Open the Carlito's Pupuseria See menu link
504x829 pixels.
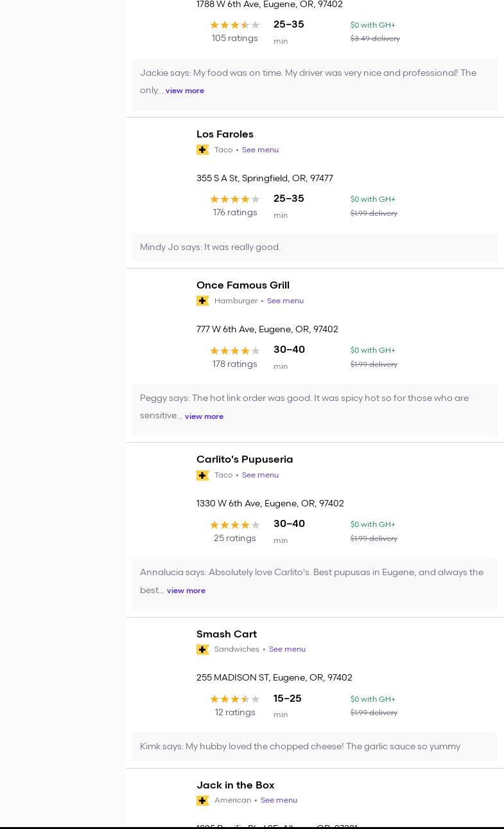260,475
